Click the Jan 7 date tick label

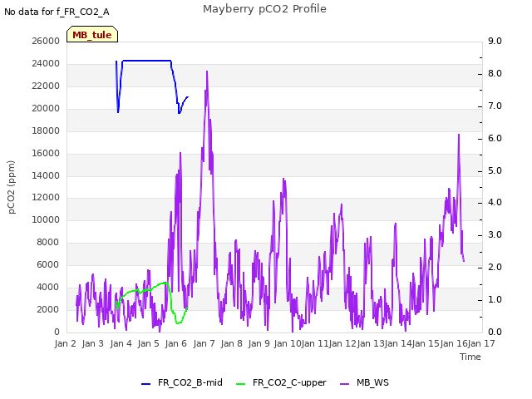(x=204, y=343)
